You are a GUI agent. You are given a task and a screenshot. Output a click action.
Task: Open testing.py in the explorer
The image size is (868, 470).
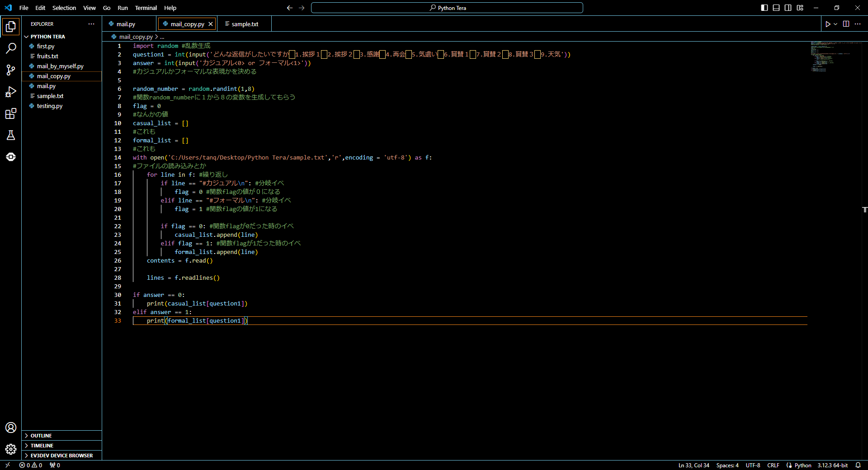(50, 106)
